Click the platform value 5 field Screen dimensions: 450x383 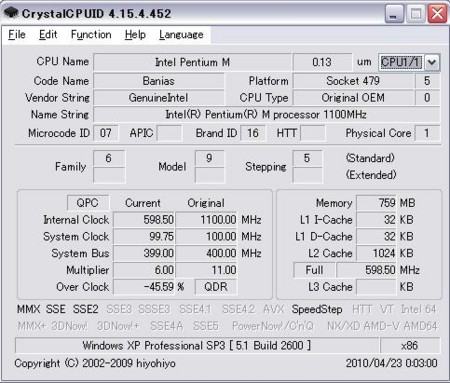[x=427, y=81]
